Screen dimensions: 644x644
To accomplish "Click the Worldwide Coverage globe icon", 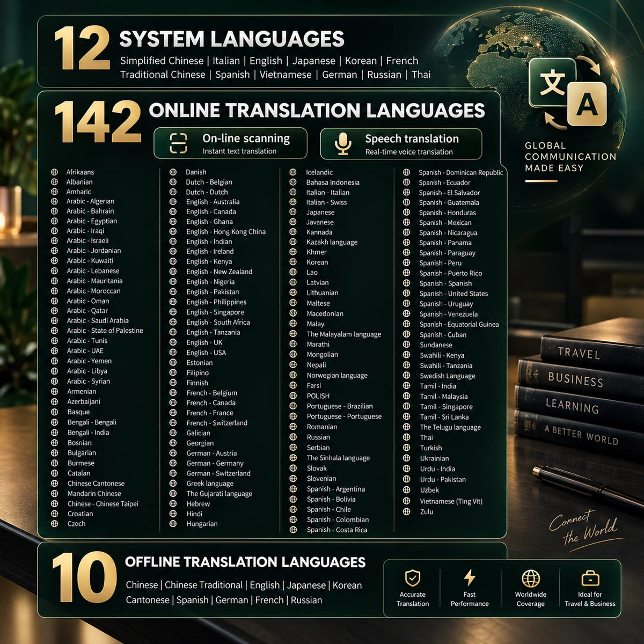I will pyautogui.click(x=531, y=579).
